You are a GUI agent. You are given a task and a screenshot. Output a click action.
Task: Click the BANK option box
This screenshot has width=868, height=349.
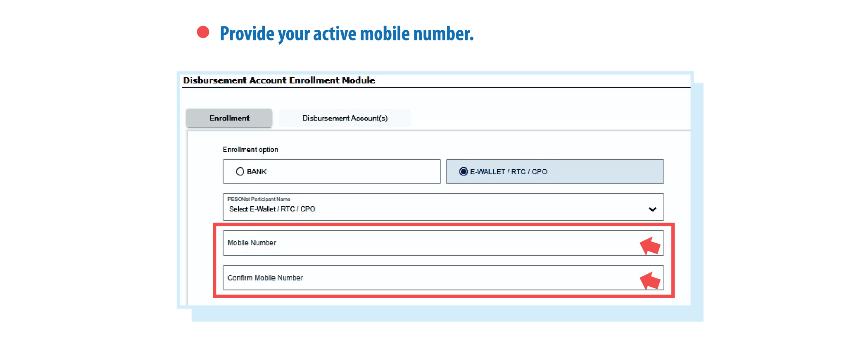click(332, 171)
